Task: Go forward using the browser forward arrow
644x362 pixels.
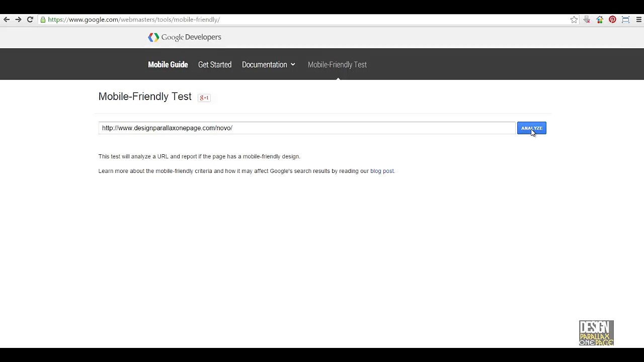Action: click(18, 20)
